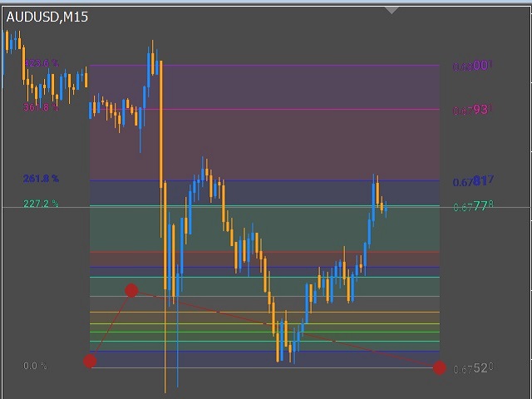Click the AUDUSD,M15 chart title

47,17
